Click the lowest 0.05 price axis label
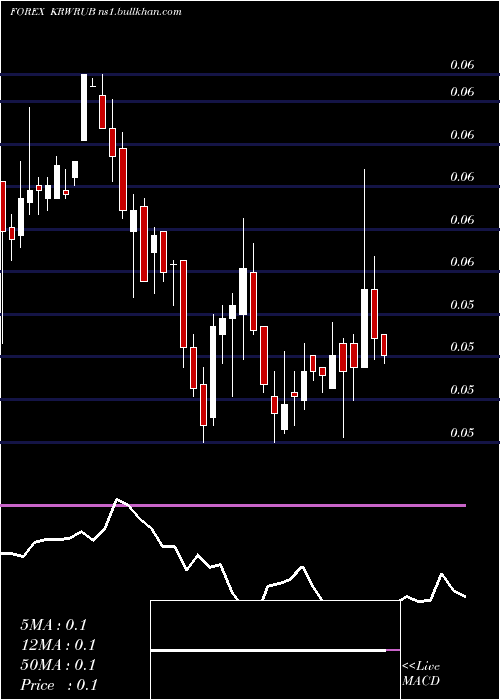 point(462,433)
